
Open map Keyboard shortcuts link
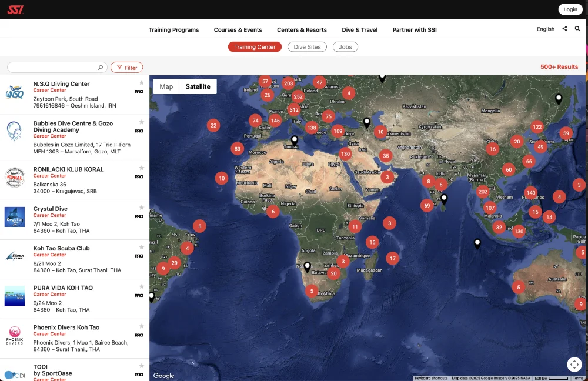pos(431,379)
